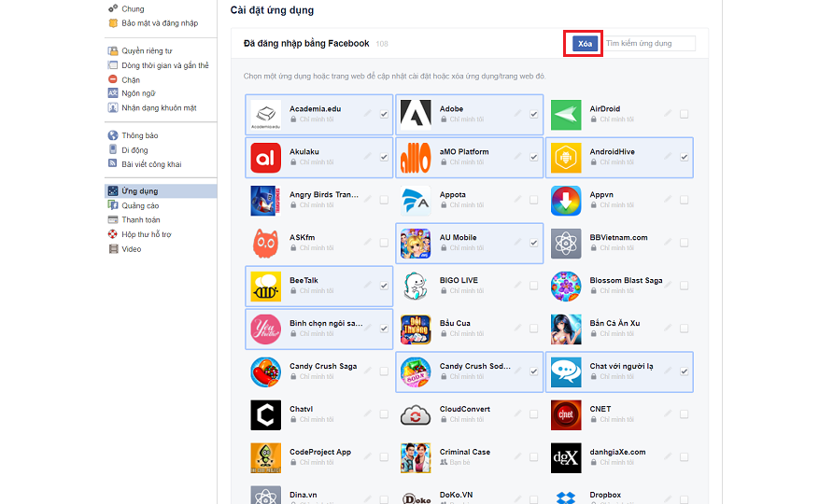This screenshot has width=819, height=504.
Task: Click the Criminal Case game icon
Action: 416,457
